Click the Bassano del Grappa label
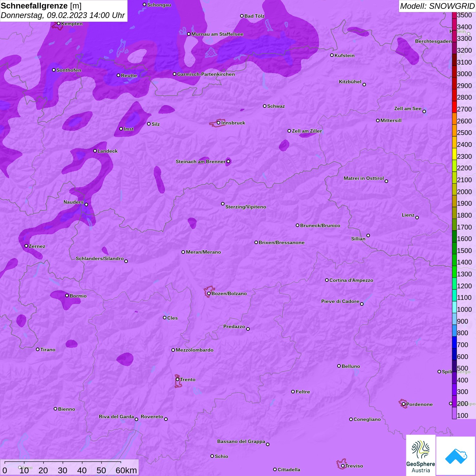The height and width of the screenshot is (476, 476). pos(241,441)
